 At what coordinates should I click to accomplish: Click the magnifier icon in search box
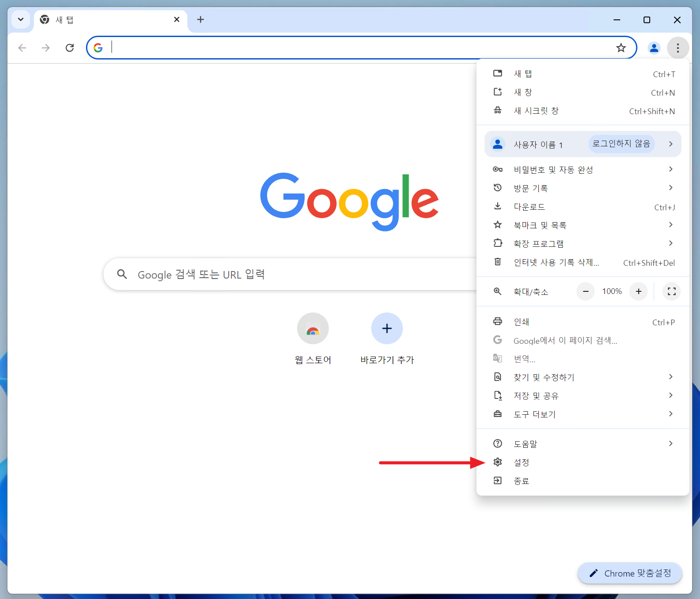122,274
